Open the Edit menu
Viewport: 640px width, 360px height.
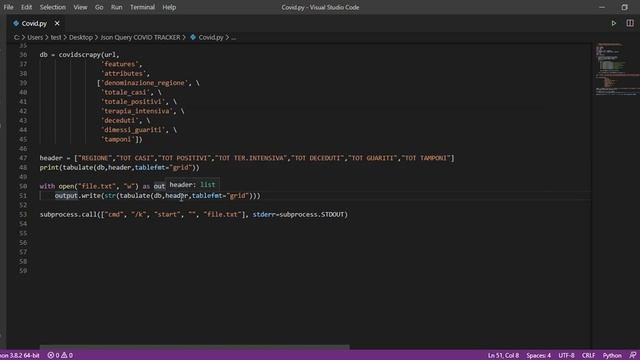tap(27, 7)
